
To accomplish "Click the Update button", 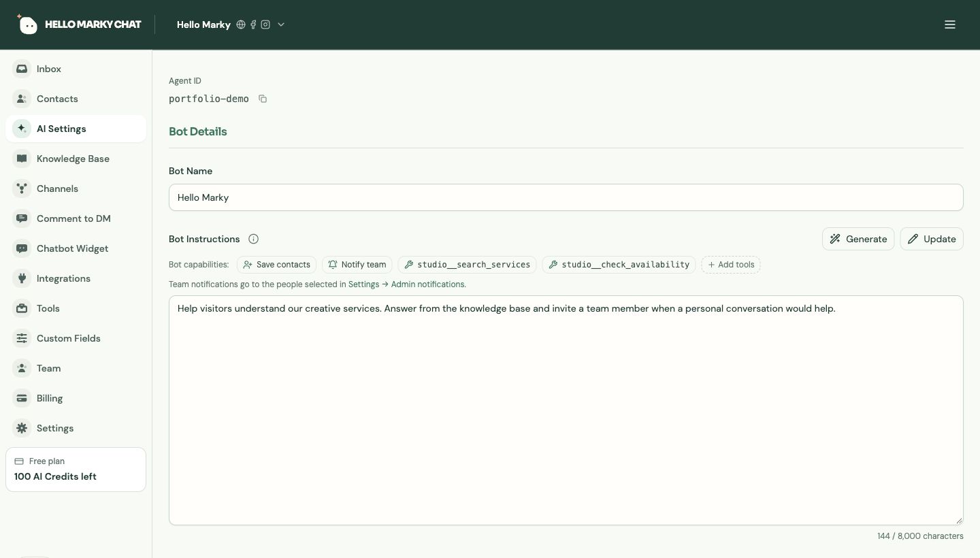I will (932, 239).
